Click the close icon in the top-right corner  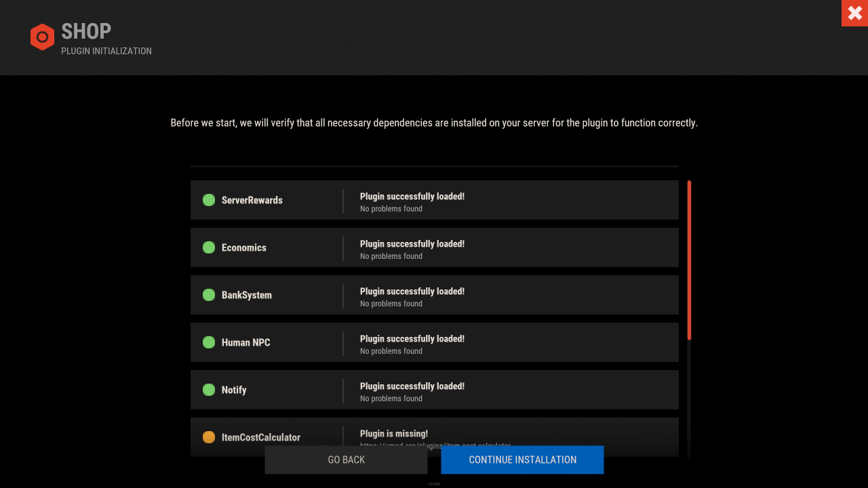[x=854, y=13]
